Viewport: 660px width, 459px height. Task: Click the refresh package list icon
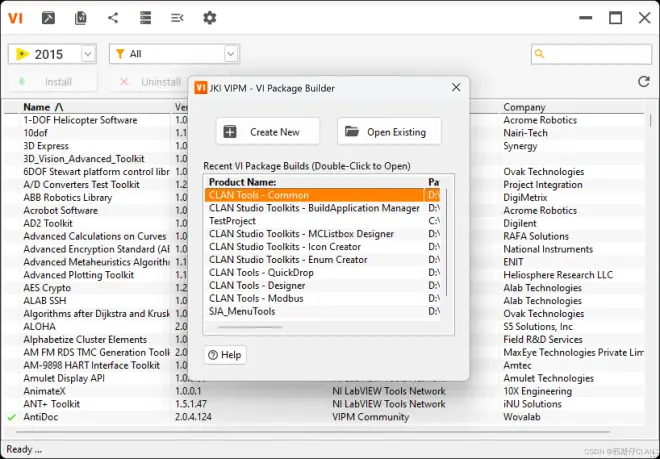[x=644, y=82]
